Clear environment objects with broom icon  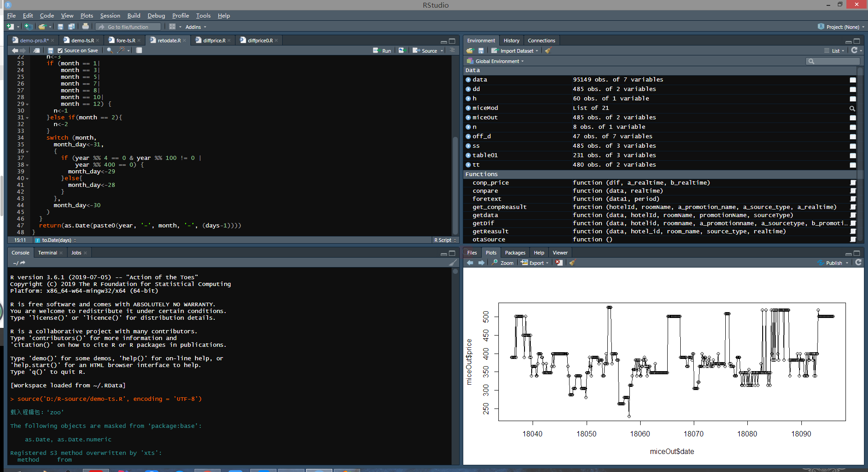coord(548,51)
